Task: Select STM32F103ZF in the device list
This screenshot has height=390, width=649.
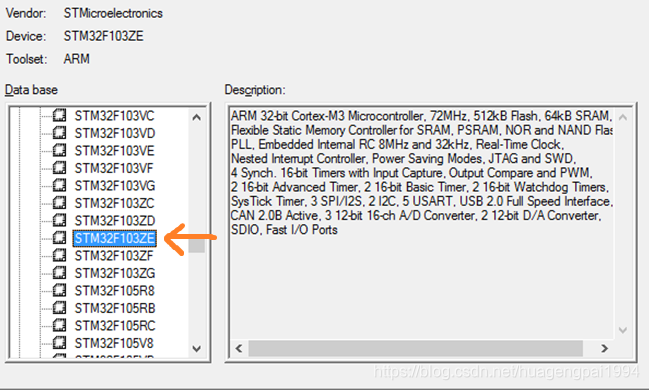Action: (x=114, y=256)
